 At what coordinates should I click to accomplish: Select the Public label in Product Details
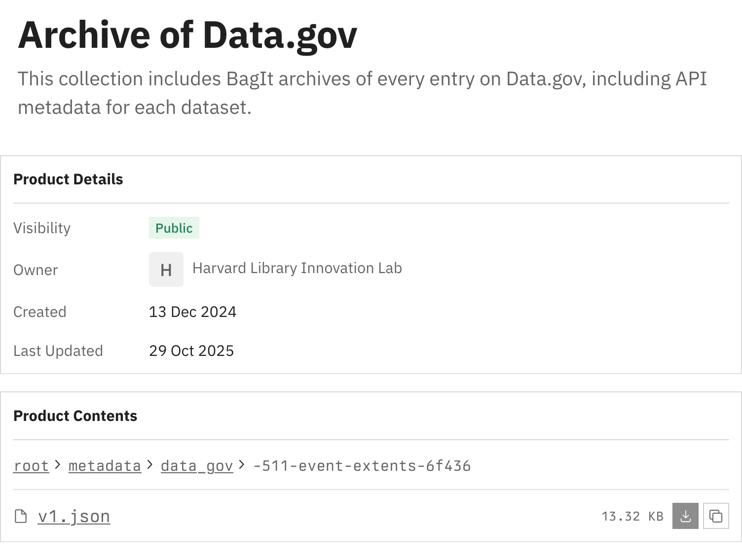pos(174,228)
